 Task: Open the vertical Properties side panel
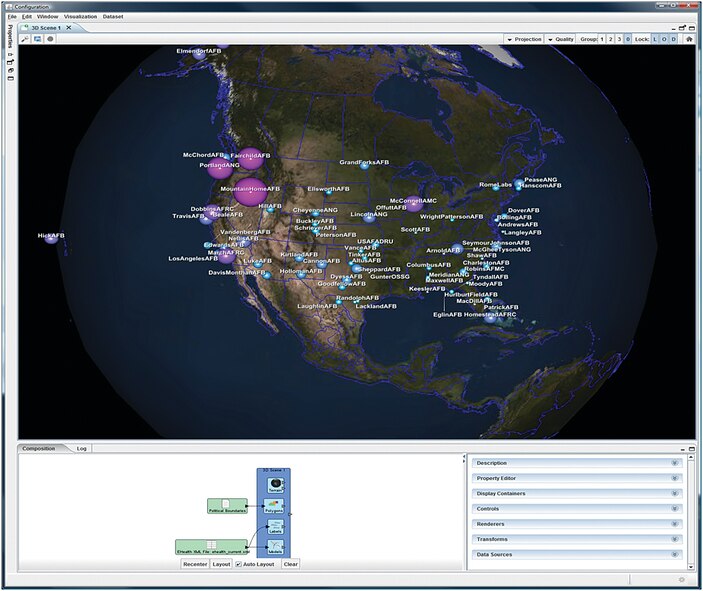pyautogui.click(x=10, y=37)
